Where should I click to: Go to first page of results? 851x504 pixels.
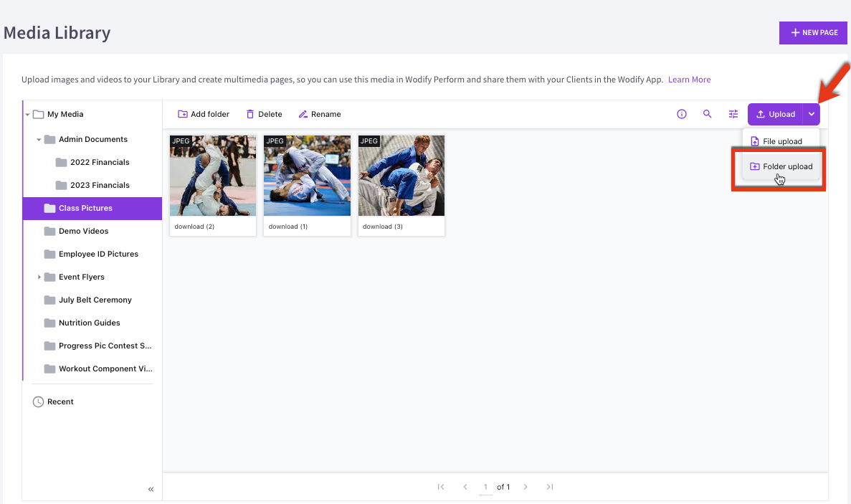[x=441, y=487]
